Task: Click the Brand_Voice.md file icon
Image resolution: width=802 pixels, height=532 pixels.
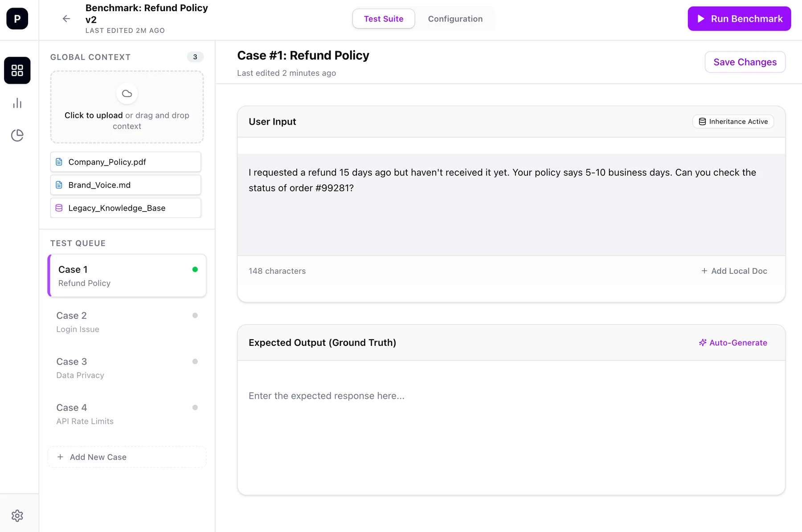Action: pos(59,185)
